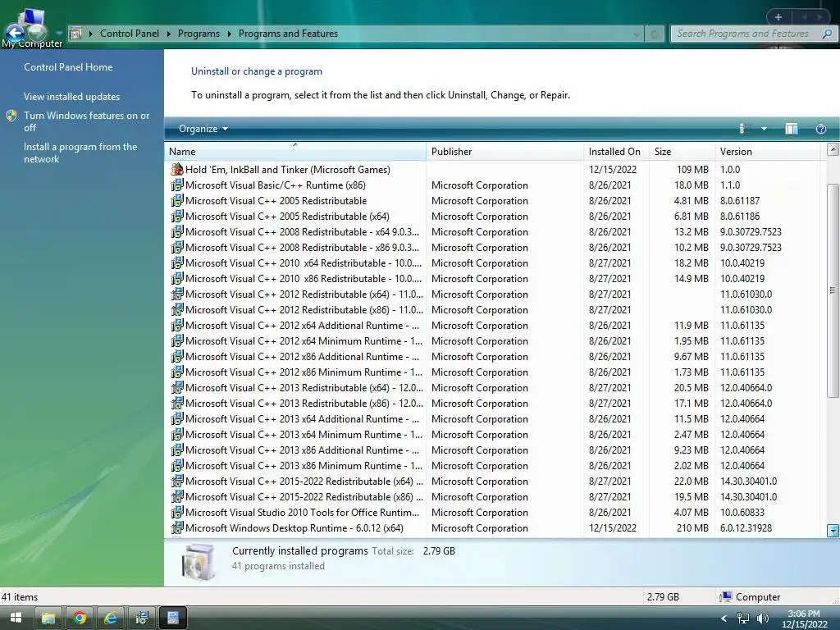Image resolution: width=840 pixels, height=630 pixels.
Task: Toggle the preview pane icon
Action: click(x=792, y=129)
